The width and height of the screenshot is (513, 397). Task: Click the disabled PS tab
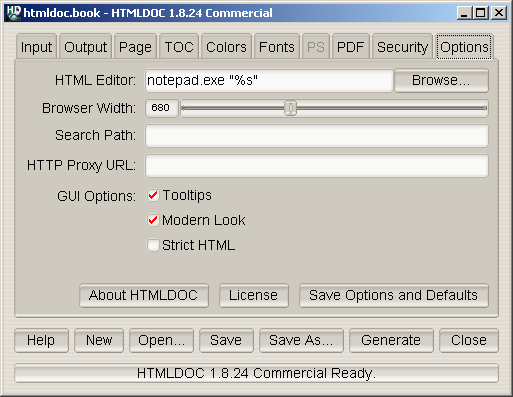point(316,46)
